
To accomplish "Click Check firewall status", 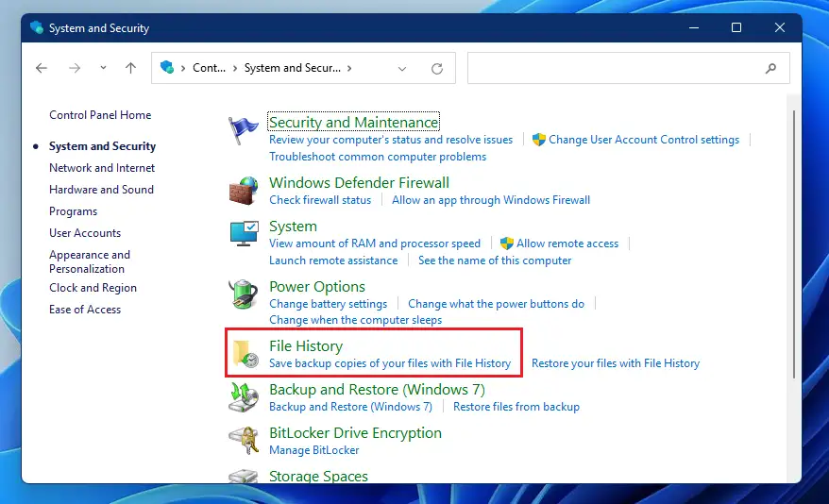I will click(320, 200).
